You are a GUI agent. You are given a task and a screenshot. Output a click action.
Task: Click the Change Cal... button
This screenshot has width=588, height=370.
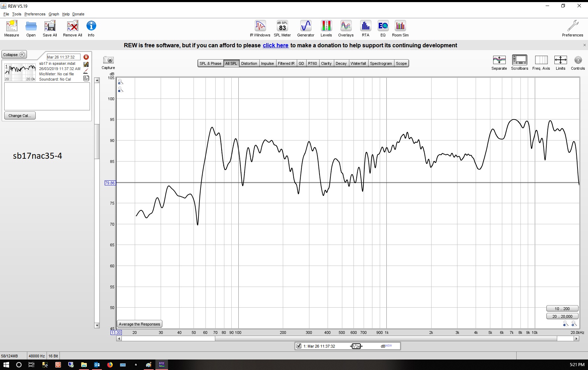coord(20,116)
